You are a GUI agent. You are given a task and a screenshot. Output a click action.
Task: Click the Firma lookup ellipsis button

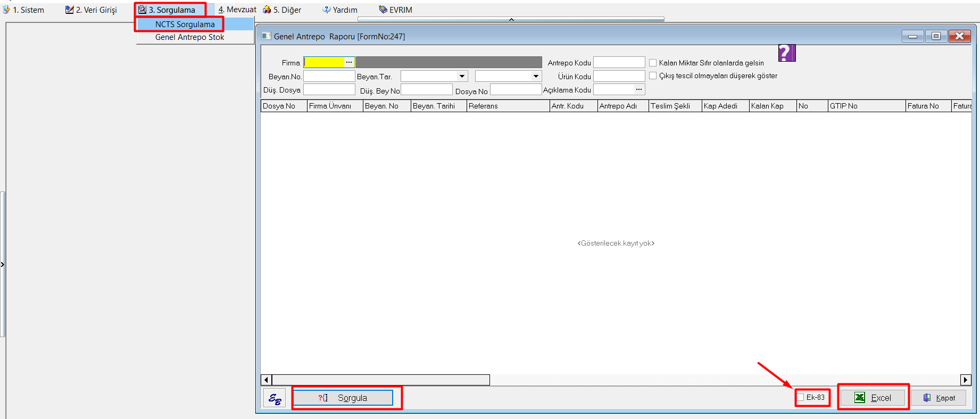349,63
